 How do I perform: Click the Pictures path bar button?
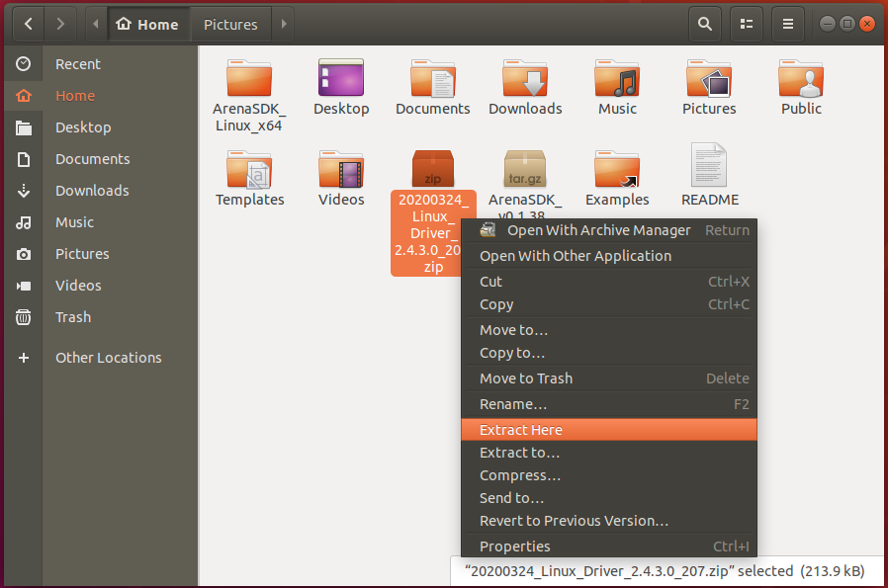pos(230,24)
